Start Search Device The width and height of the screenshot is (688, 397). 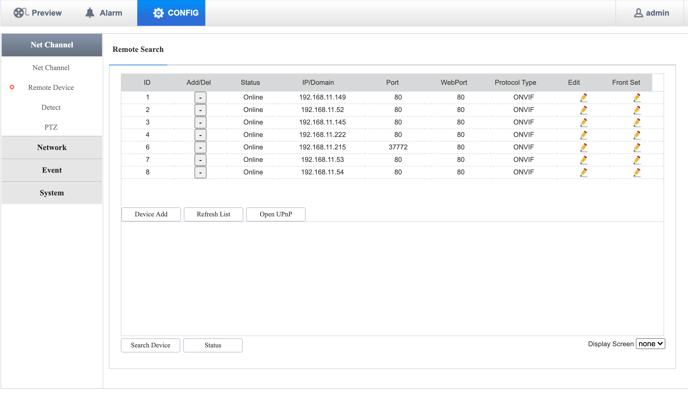tap(150, 345)
